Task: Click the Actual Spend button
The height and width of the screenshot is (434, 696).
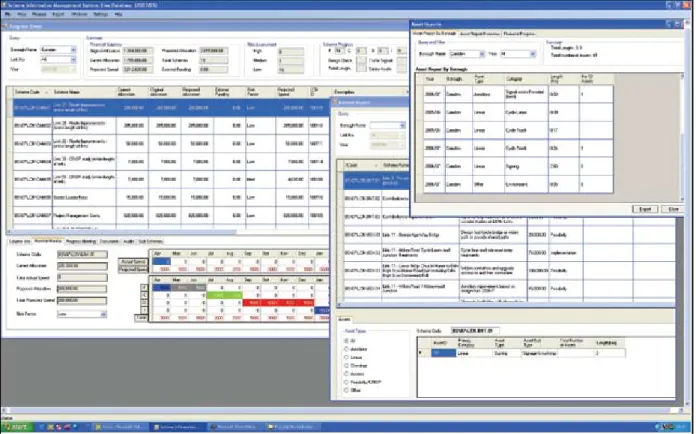Action: point(133,262)
